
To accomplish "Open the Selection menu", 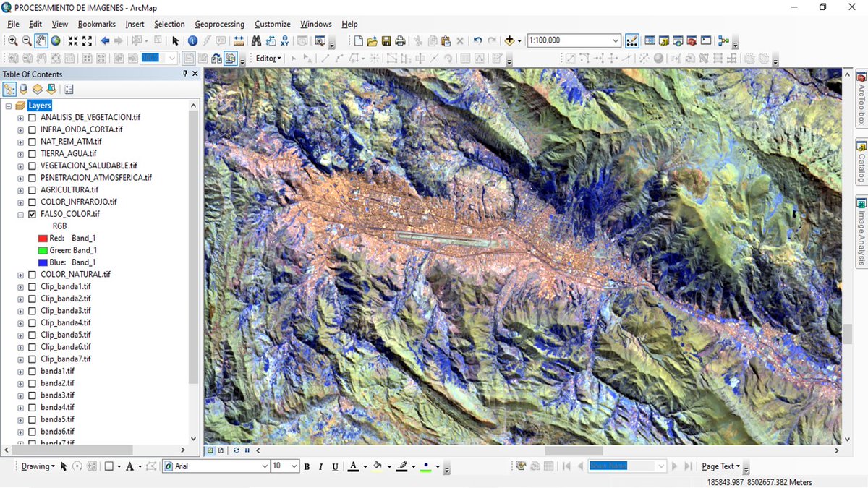I will [x=169, y=24].
